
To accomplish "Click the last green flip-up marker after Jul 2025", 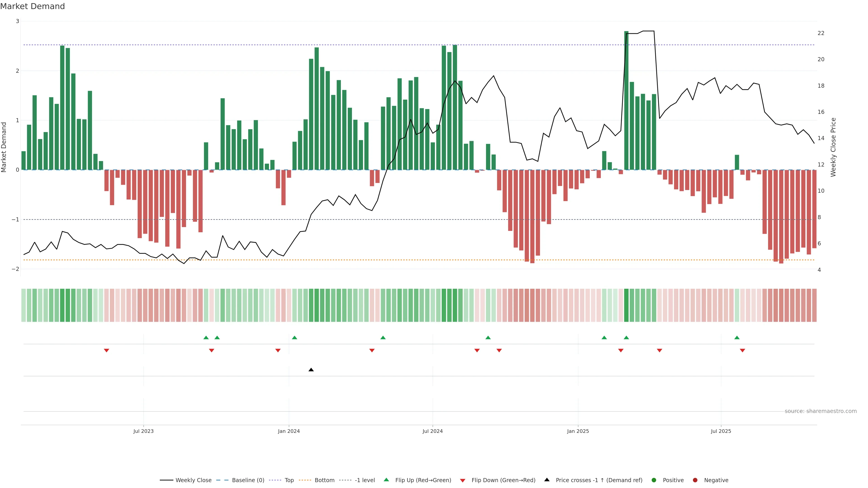I will pos(737,338).
